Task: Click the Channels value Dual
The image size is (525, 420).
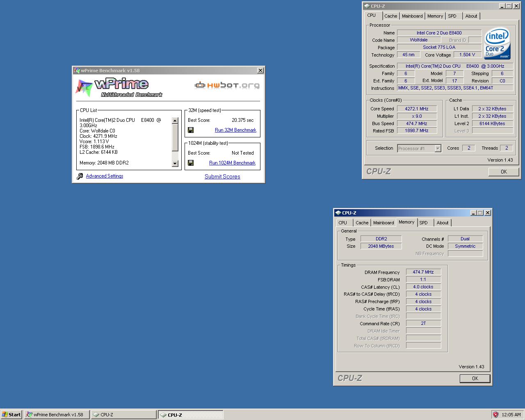Action: click(x=465, y=239)
